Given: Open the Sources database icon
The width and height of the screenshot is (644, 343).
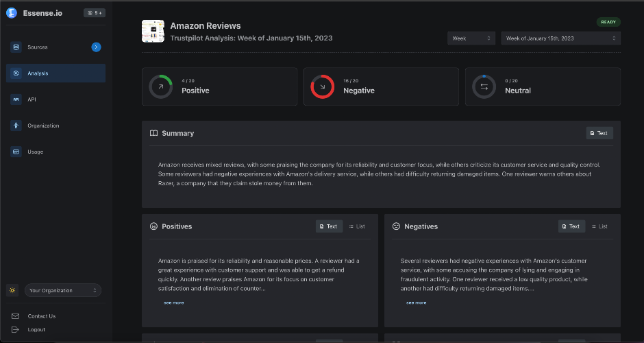Looking at the screenshot, I should pyautogui.click(x=16, y=47).
